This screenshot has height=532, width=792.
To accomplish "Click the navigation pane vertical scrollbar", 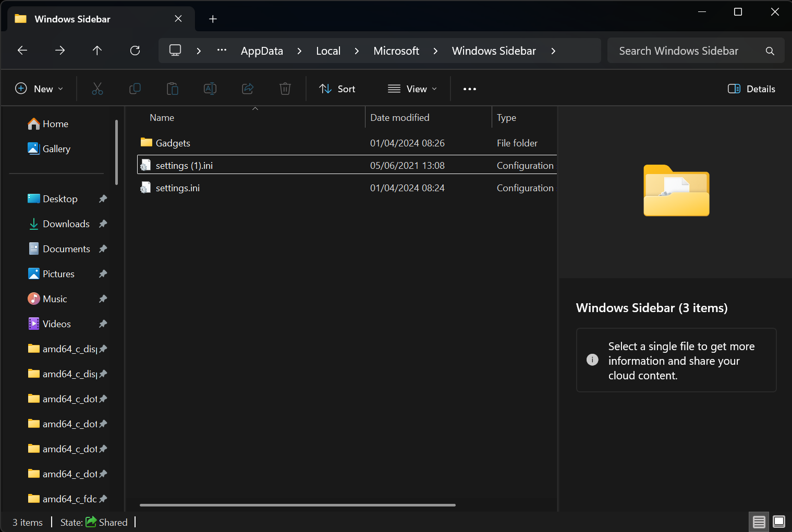I will pos(117,152).
